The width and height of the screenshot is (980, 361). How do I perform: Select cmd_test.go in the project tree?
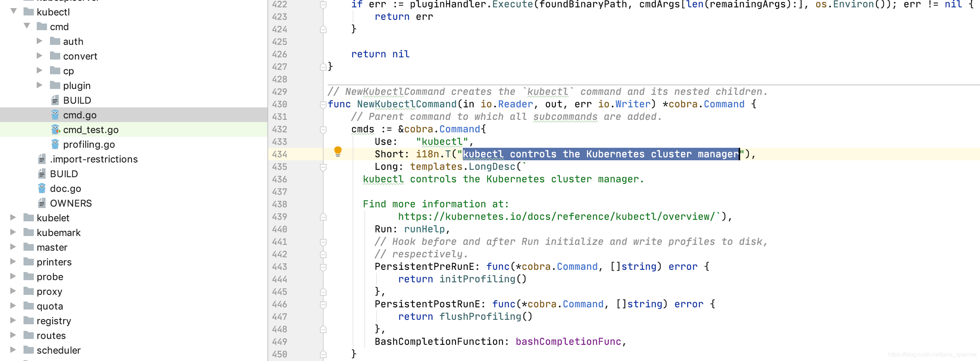(134, 129)
